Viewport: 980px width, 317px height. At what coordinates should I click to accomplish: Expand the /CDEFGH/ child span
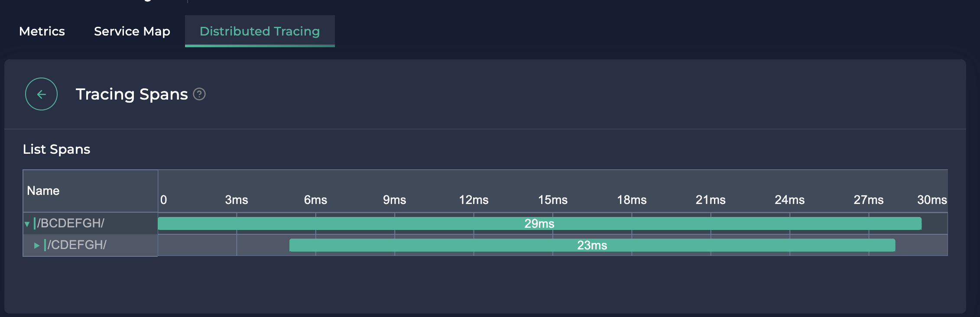tap(37, 246)
